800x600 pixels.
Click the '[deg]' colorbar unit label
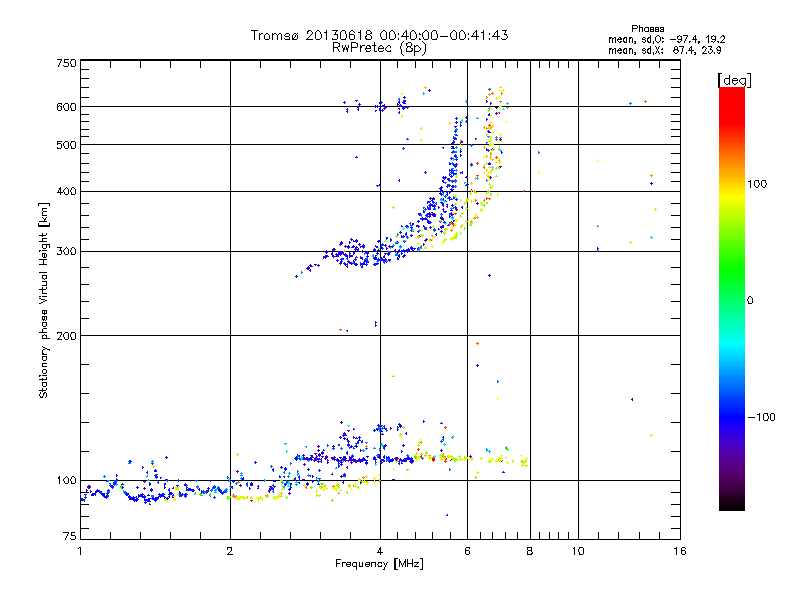734,80
